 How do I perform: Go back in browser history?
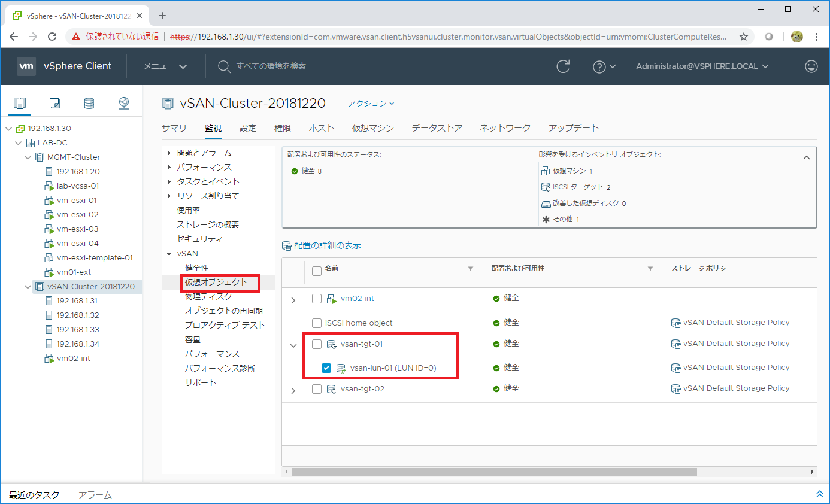tap(14, 37)
